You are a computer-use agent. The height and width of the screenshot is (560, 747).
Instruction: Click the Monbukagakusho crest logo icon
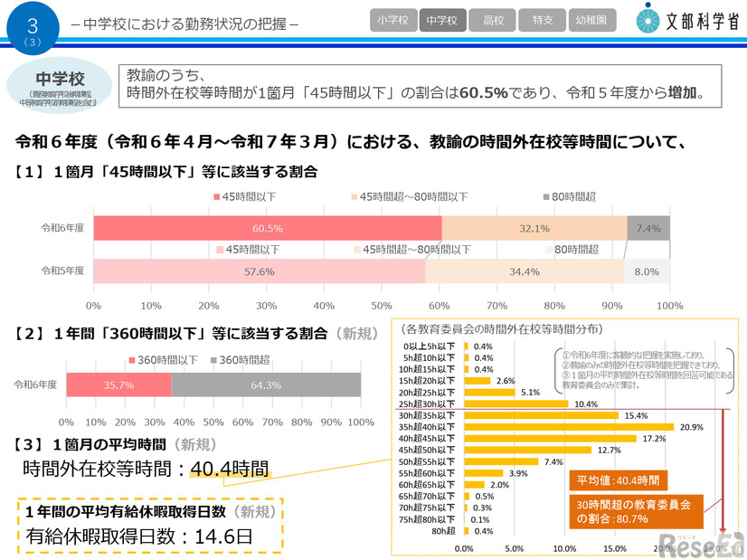click(648, 20)
